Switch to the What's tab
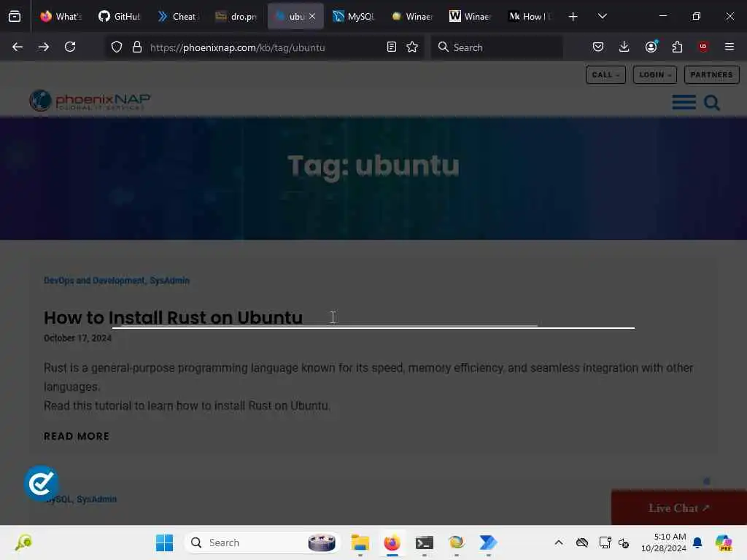 (x=61, y=17)
